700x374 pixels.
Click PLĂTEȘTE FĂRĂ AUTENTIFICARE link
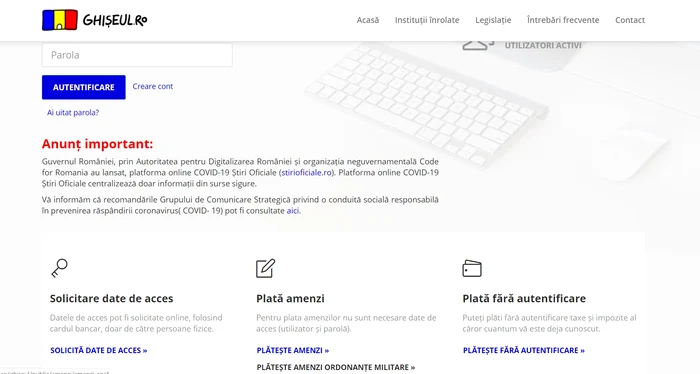tap(524, 350)
